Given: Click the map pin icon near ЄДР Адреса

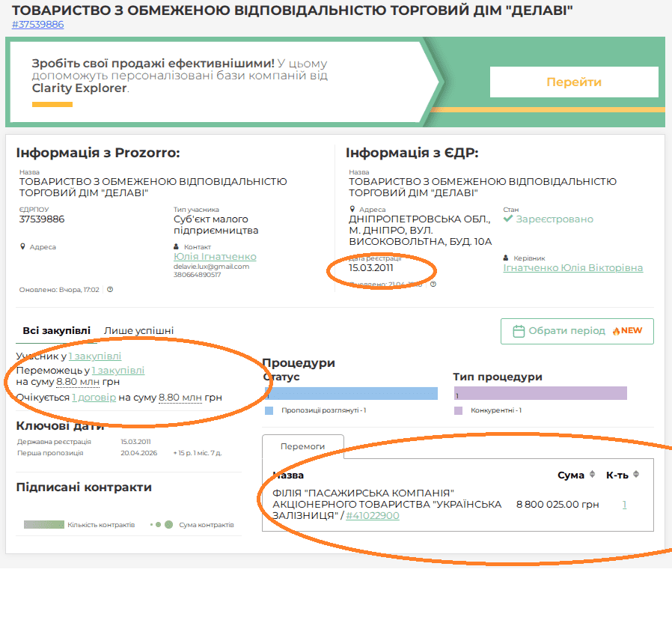Looking at the screenshot, I should coord(352,209).
